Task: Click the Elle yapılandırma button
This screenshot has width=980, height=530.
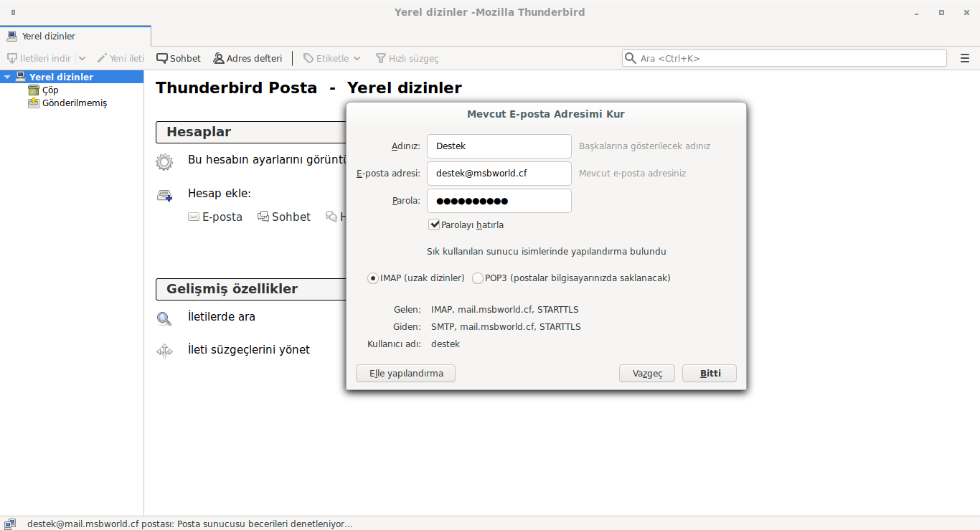Action: tap(405, 374)
